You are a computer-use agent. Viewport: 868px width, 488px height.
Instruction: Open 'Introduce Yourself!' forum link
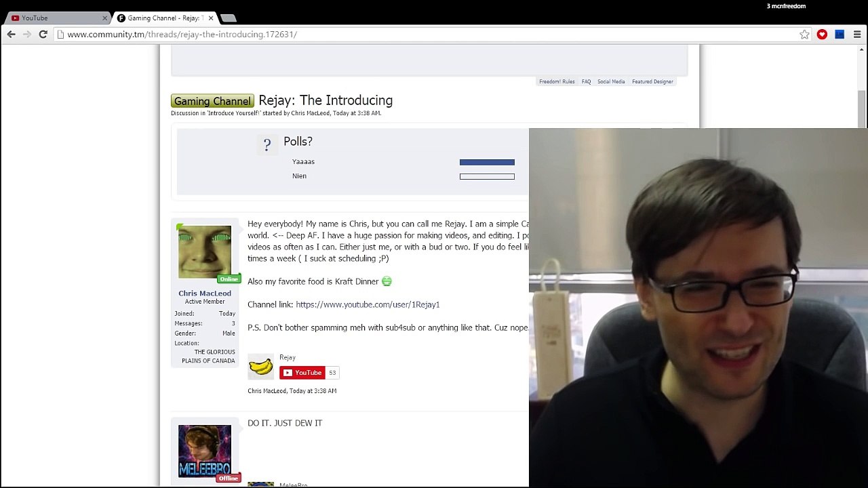(x=233, y=113)
